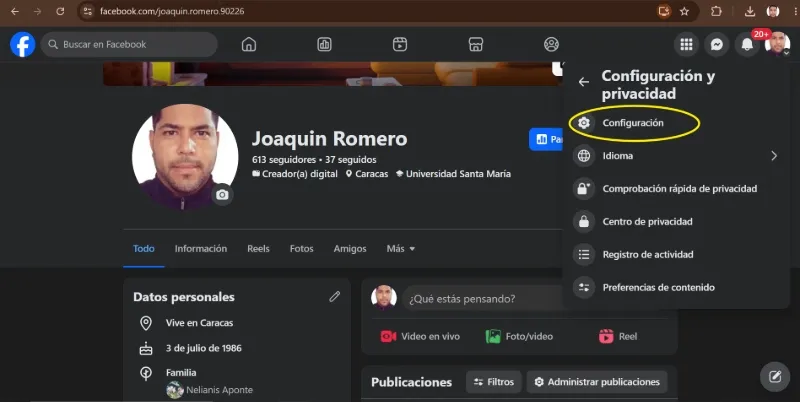Open browser downloads icon
This screenshot has height=402, width=800.
[x=749, y=11]
